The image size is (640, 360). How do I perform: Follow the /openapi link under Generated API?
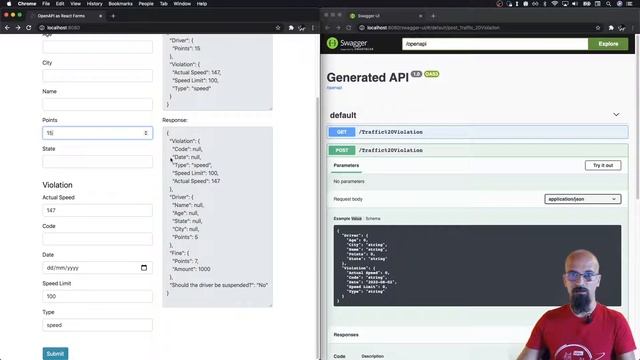point(334,88)
